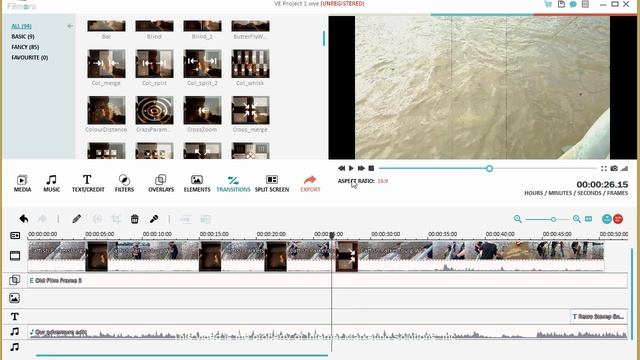Open the FAVOURITE (0) category

[30, 58]
